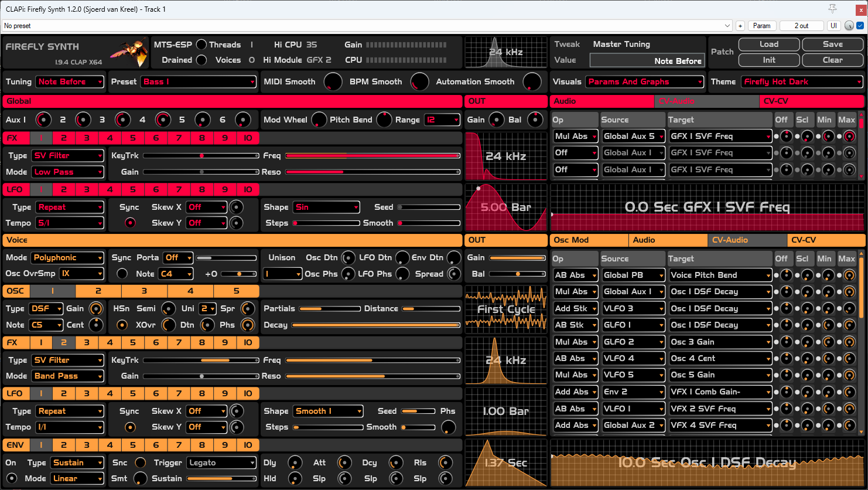Click the Init patch button
This screenshot has width=868, height=490.
(x=769, y=60)
